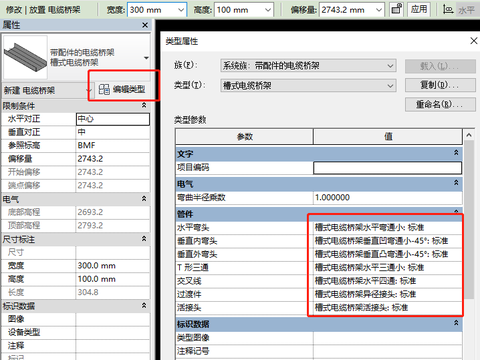
Task: Click the scroll up arrow in type parameters
Action: 469,135
